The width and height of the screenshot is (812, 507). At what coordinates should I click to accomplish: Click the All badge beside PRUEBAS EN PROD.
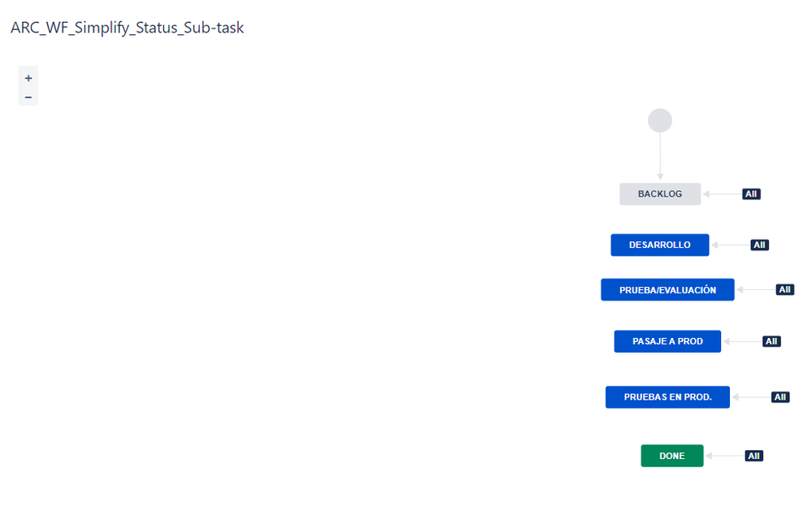click(x=780, y=397)
